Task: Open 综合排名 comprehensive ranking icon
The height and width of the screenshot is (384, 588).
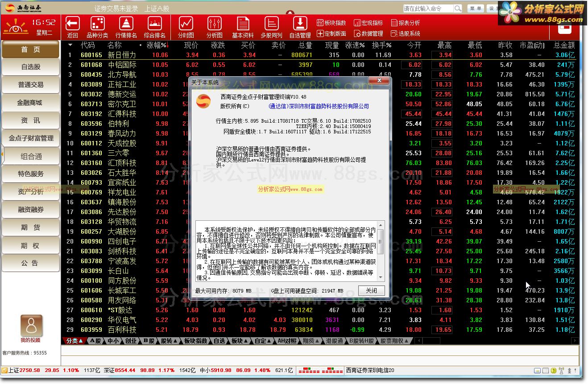Action: point(155,27)
